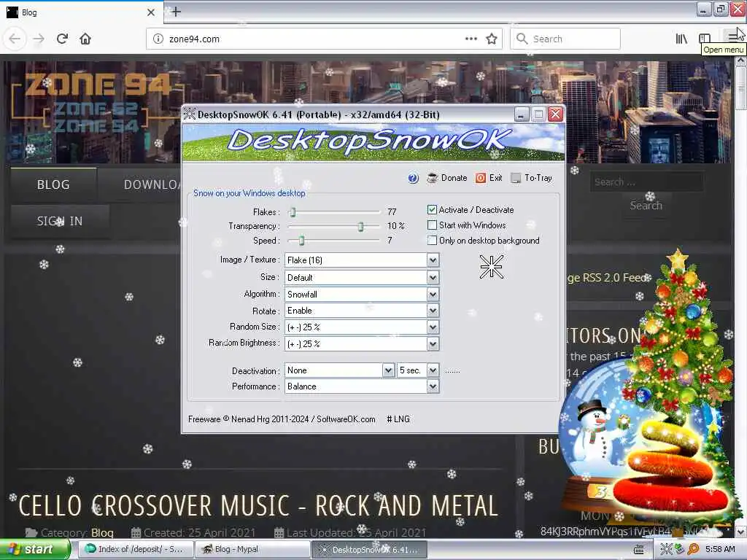Toggle the browser sidebar icon
The image size is (747, 560).
pyautogui.click(x=705, y=39)
